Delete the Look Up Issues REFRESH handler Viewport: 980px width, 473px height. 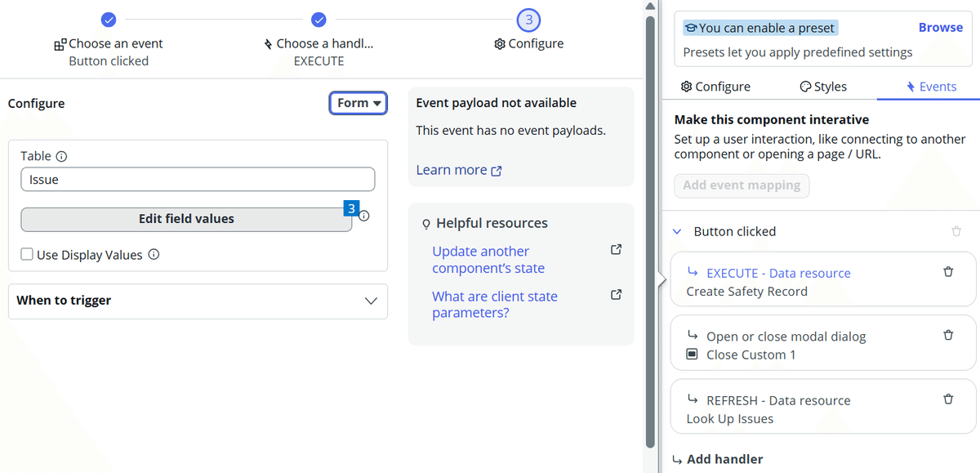click(948, 399)
